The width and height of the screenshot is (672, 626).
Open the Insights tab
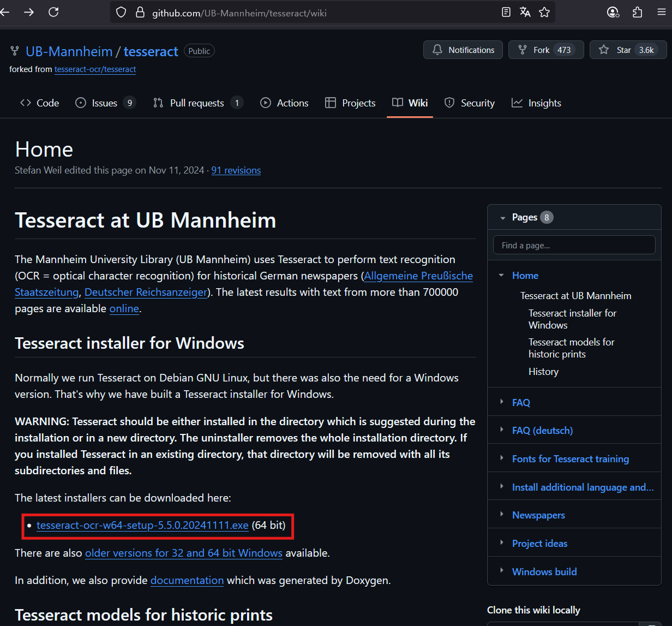[536, 103]
